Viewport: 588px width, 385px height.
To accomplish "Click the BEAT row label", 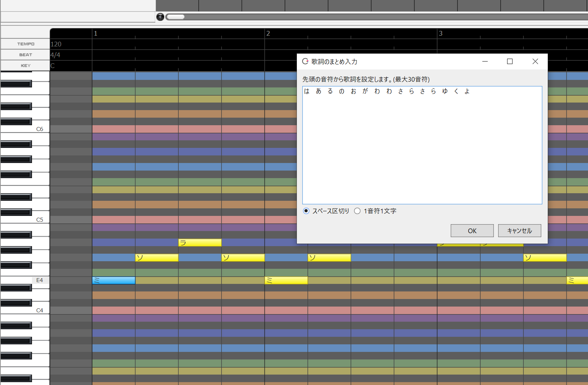I will 26,55.
